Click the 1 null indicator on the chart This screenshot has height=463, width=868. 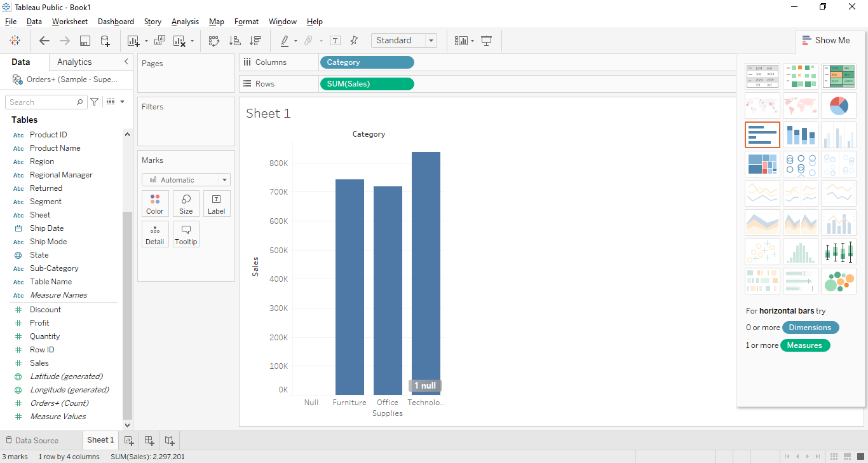pos(425,386)
